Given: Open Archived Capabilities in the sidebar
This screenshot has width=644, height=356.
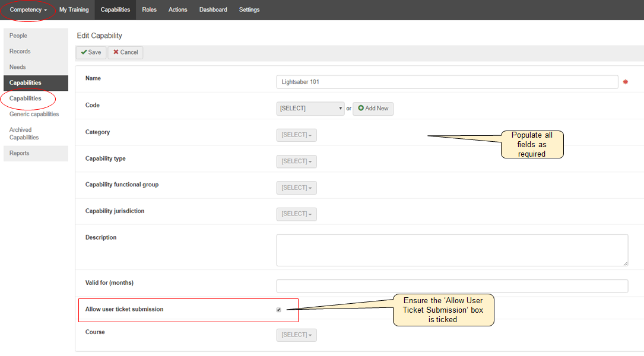Looking at the screenshot, I should point(24,133).
